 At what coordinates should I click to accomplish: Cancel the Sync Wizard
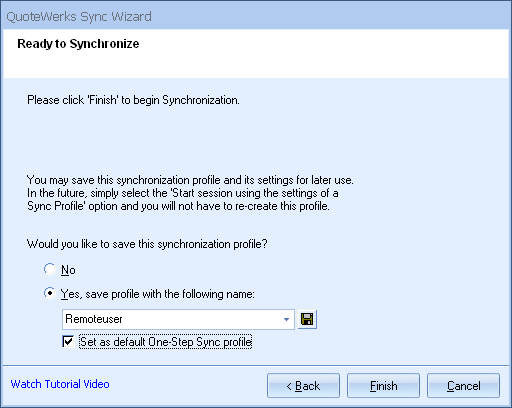pos(463,386)
